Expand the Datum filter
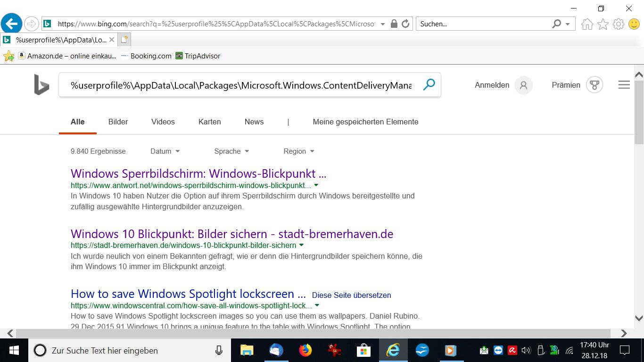Viewport: 644px width, 362px height. (165, 151)
